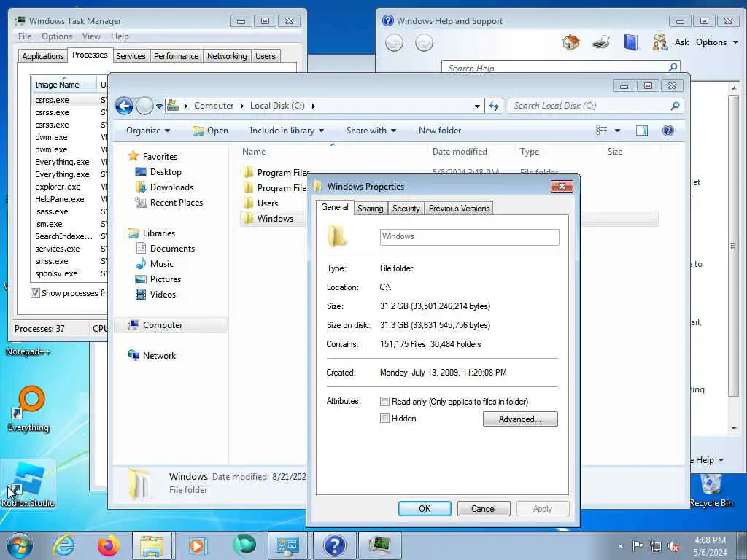Expand the Include in library dropdown
Screen dimensions: 747x560
(286, 131)
